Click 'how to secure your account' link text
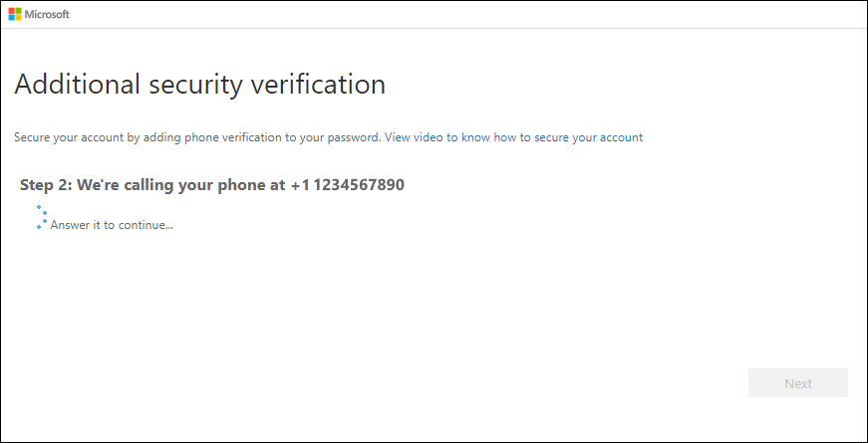The image size is (868, 443). pos(568,137)
